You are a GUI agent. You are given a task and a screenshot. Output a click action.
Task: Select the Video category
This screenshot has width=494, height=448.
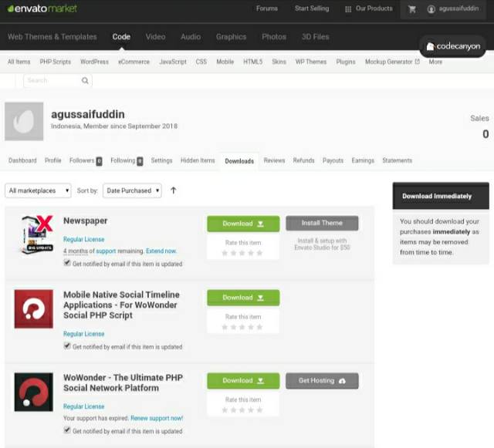[x=155, y=37]
